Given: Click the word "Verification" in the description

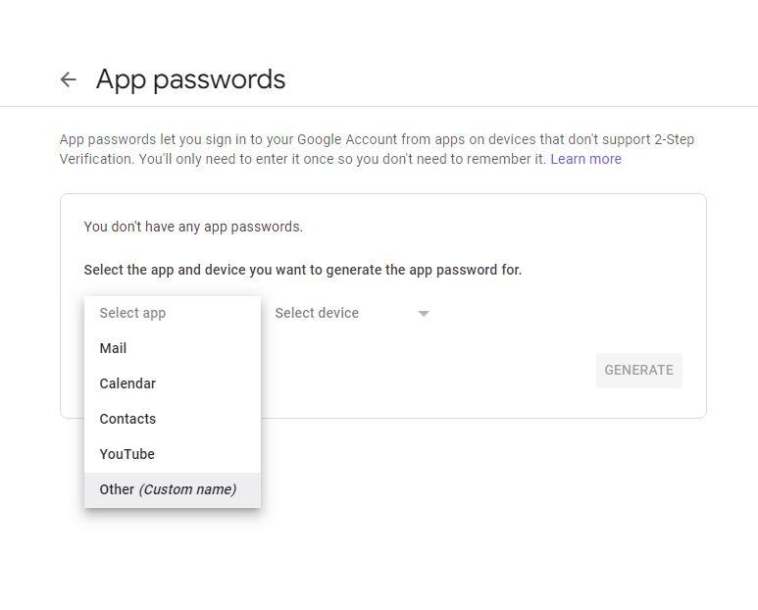Looking at the screenshot, I should (96, 159).
